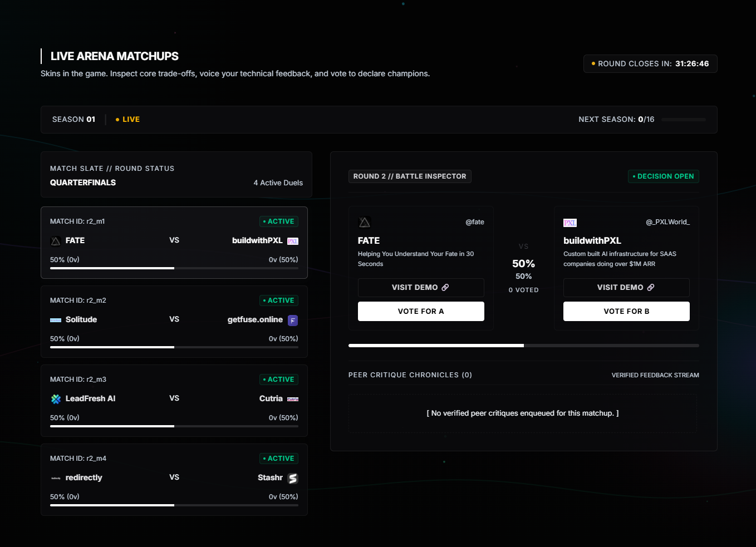Screen dimensions: 756x547
Task: Click the ACTIVE badge on match r2_m4
Action: click(x=279, y=459)
